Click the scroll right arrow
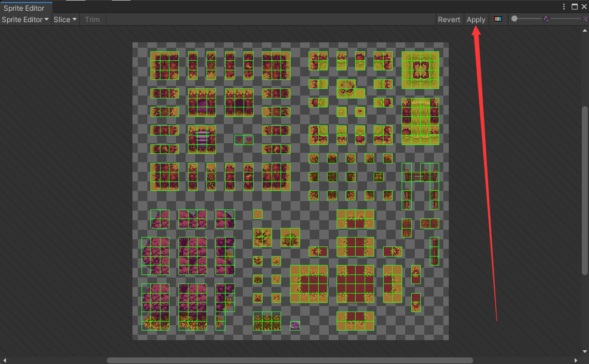The height and width of the screenshot is (364, 589). pos(576,360)
